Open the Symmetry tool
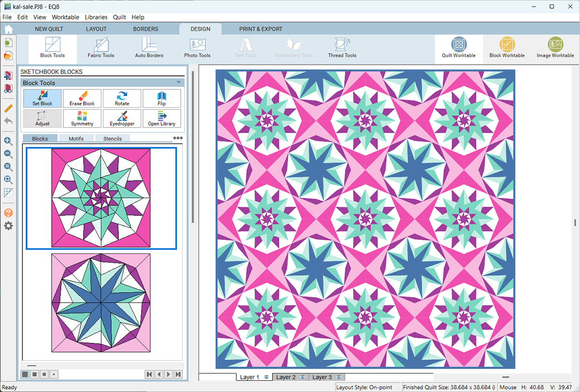Image resolution: width=580 pixels, height=392 pixels. 82,118
